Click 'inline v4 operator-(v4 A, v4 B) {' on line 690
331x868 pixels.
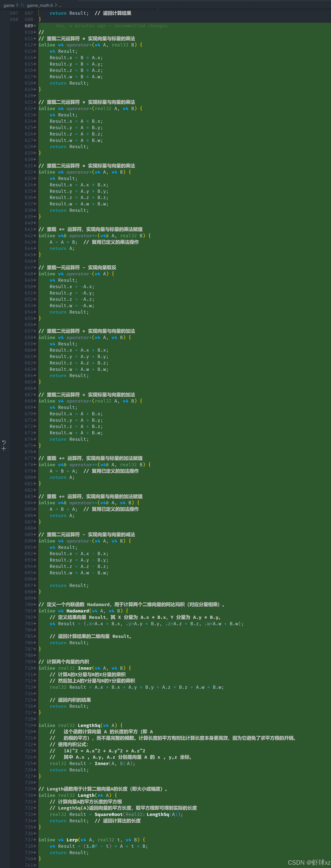[x=85, y=541]
